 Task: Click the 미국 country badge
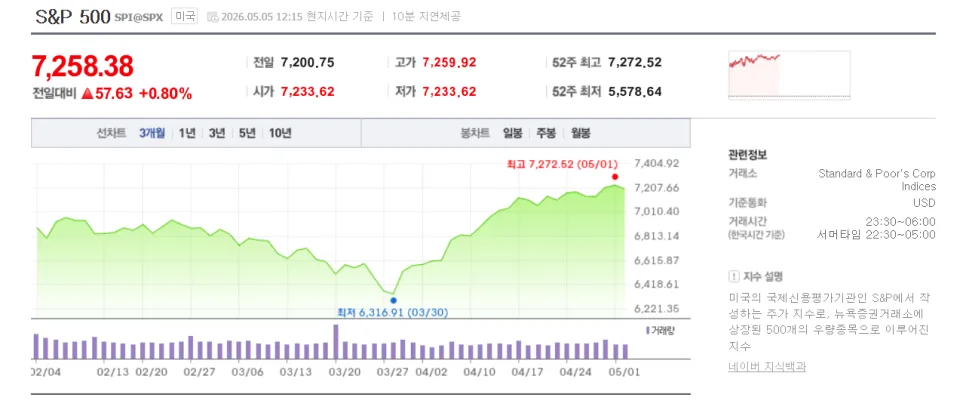pyautogui.click(x=184, y=17)
